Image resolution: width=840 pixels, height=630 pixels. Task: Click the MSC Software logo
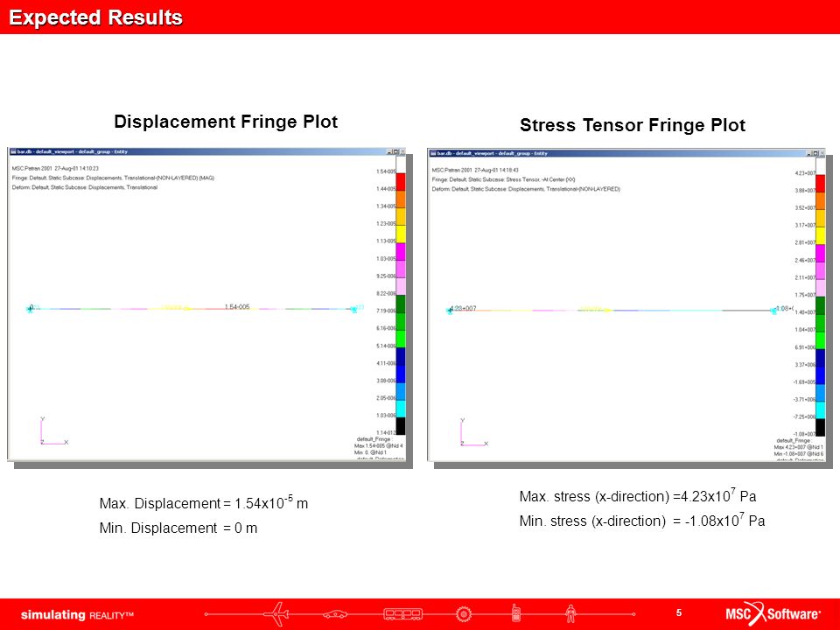tap(773, 614)
